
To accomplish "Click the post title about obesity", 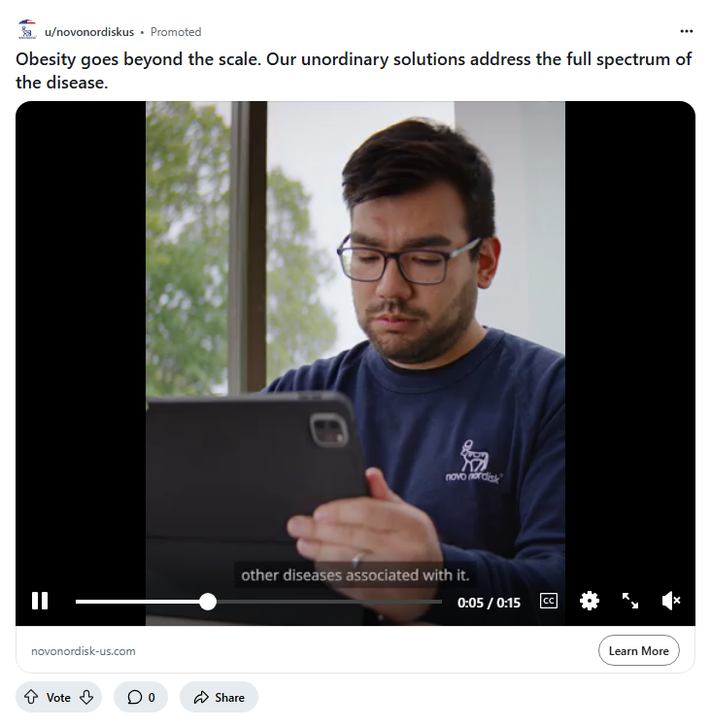I will [x=354, y=71].
